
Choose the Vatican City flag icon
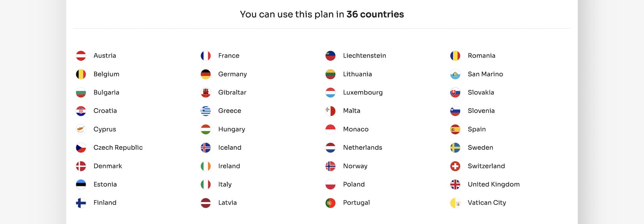click(455, 203)
